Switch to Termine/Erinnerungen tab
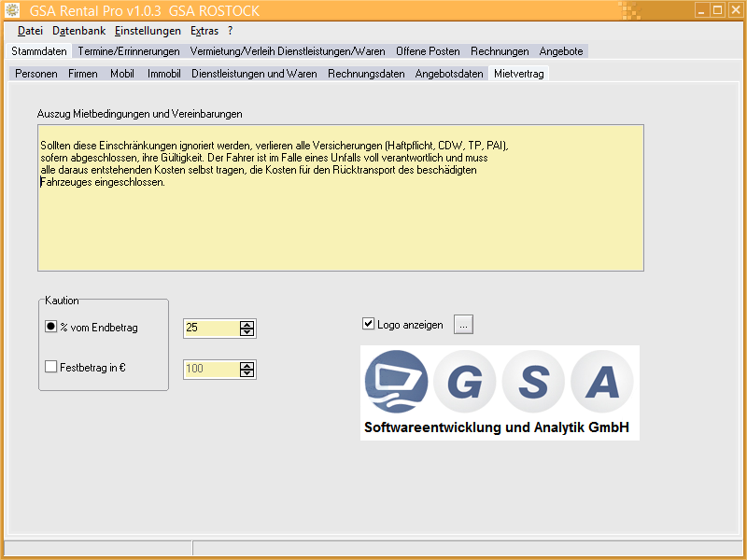Screen dimensions: 747x560 [129, 51]
